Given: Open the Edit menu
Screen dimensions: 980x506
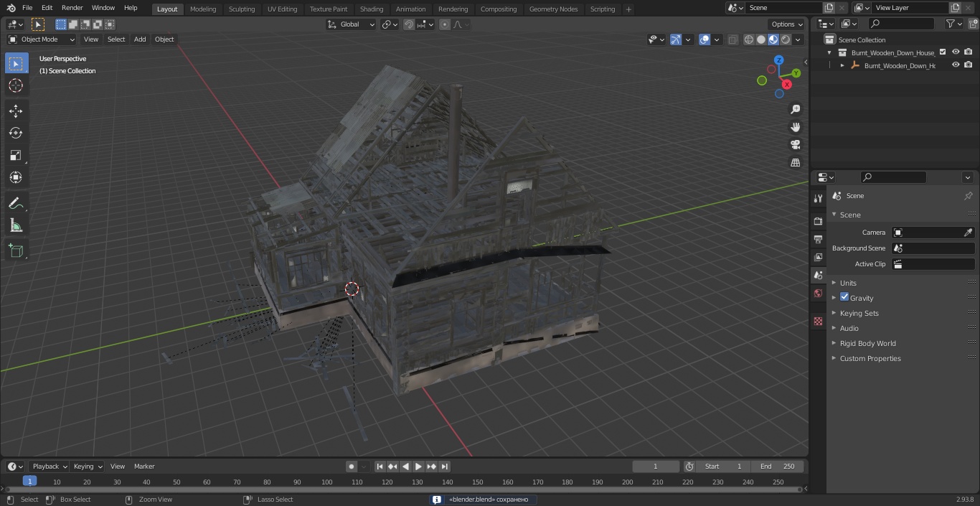Looking at the screenshot, I should (x=47, y=8).
